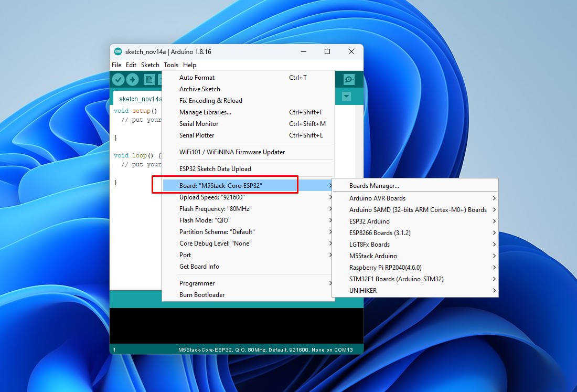This screenshot has height=392, width=577.
Task: Click the Upload arrow toolbar icon
Action: (x=132, y=79)
